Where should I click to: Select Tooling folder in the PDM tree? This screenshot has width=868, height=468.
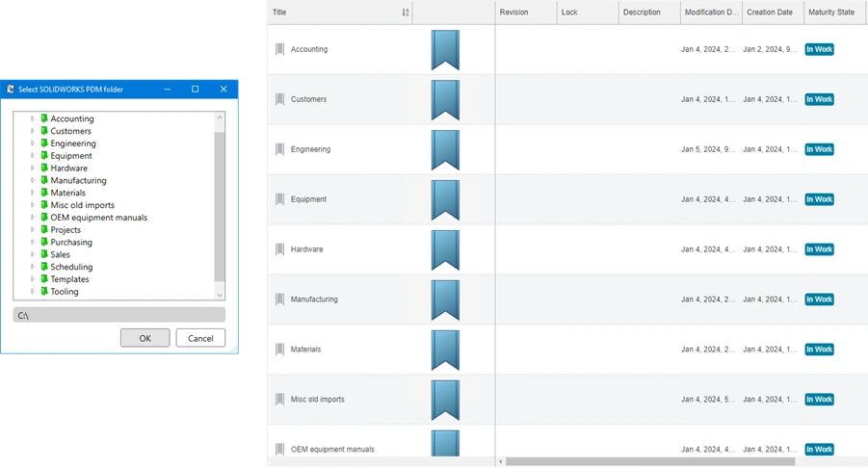(65, 292)
